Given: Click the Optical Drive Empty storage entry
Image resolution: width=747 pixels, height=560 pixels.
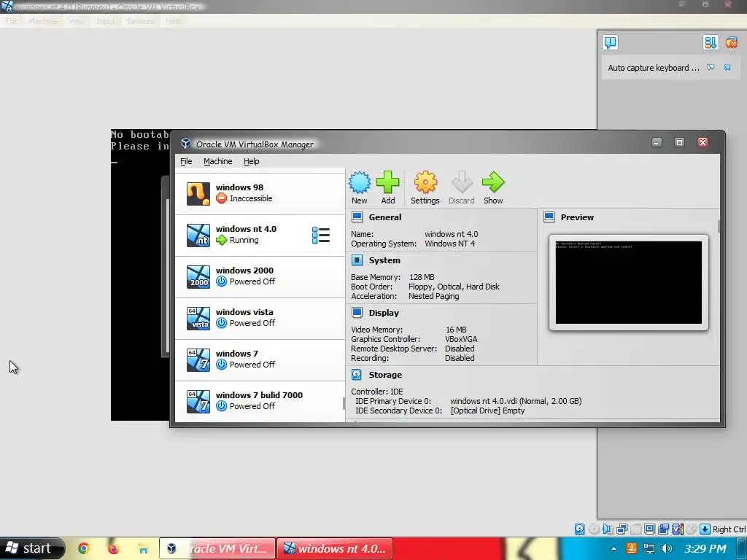Looking at the screenshot, I should [487, 411].
